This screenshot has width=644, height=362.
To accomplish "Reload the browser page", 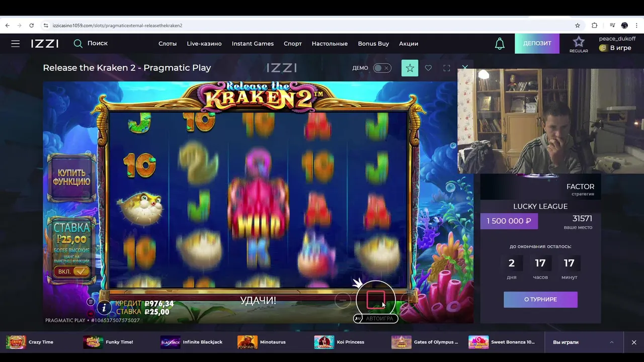I will 31,26.
